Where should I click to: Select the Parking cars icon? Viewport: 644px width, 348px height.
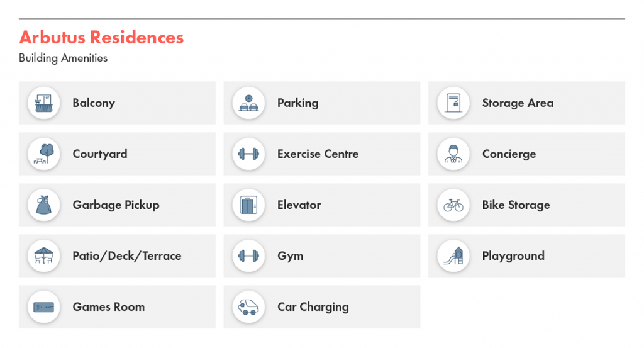click(x=248, y=103)
